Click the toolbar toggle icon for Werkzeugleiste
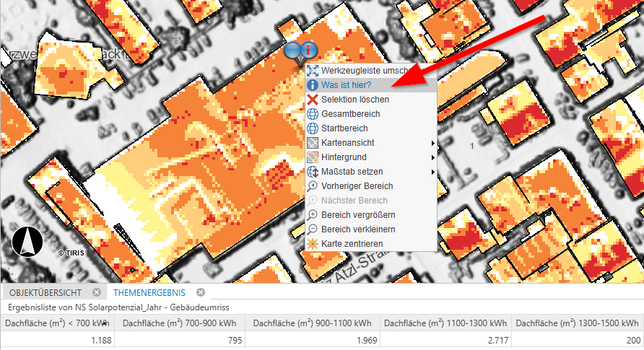This screenshot has height=350, width=644. coord(313,71)
